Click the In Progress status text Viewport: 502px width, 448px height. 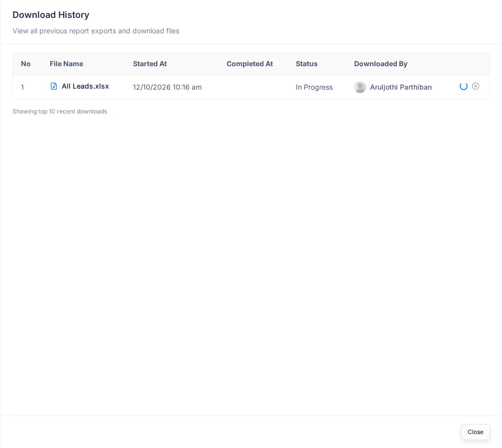(x=314, y=87)
